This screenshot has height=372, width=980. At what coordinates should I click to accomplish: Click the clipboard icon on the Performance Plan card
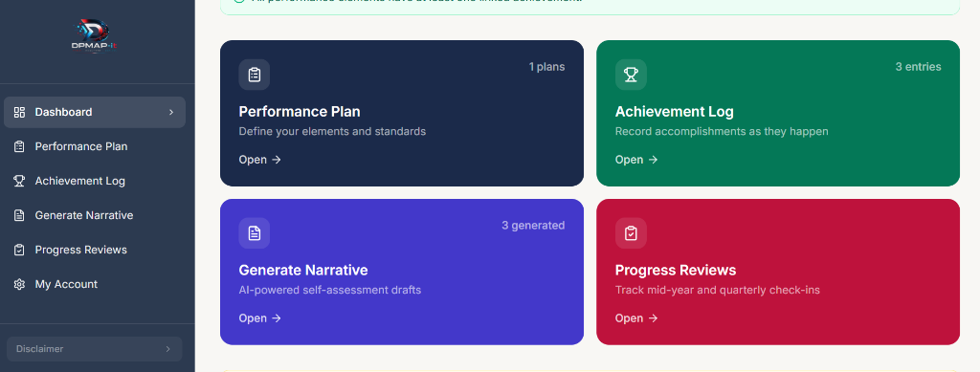(x=255, y=75)
